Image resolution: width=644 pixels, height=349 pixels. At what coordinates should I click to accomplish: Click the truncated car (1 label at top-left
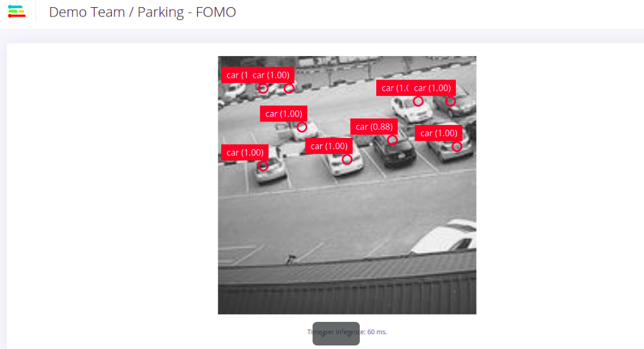tap(235, 75)
